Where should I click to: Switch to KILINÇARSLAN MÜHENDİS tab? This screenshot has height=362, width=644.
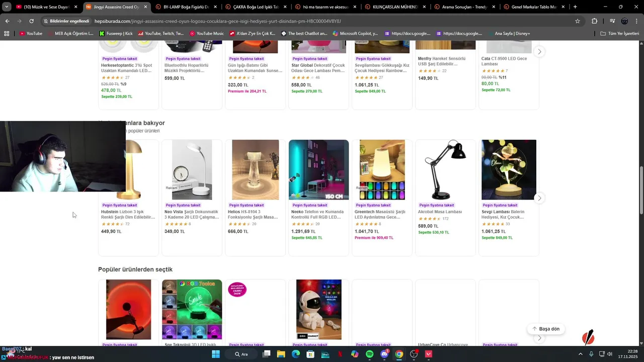pyautogui.click(x=394, y=7)
